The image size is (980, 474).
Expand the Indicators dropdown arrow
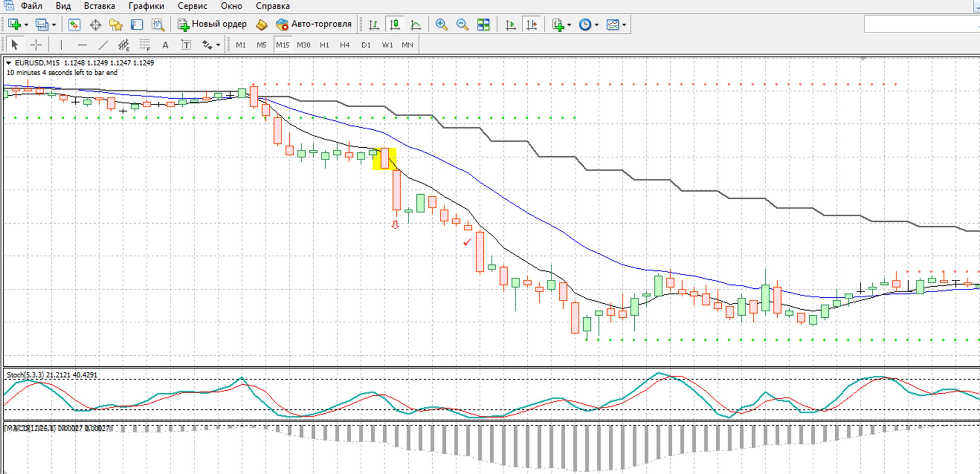coord(569,25)
